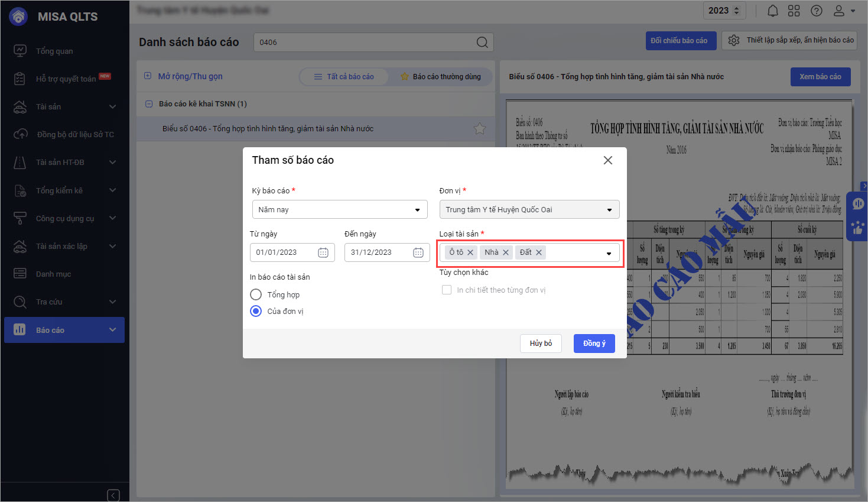Image resolution: width=868 pixels, height=502 pixels.
Task: Click the Xem báo cáo button
Action: click(821, 77)
